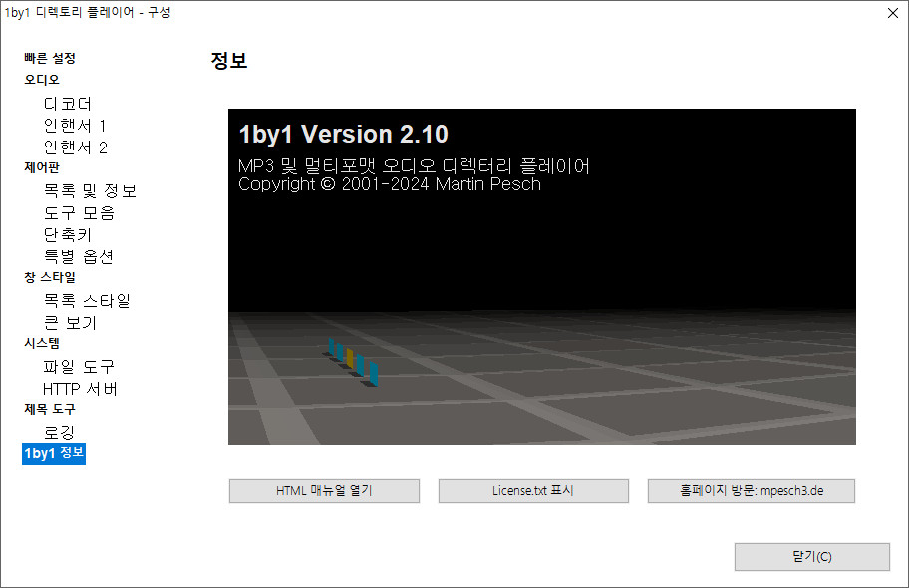This screenshot has width=909, height=588.
Task: Click the 1by1 Version 2.10 banner image
Action: pyautogui.click(x=542, y=277)
